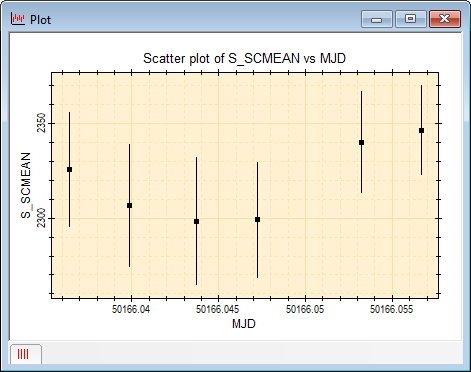Click the fourth data point near 2300

pyautogui.click(x=257, y=219)
